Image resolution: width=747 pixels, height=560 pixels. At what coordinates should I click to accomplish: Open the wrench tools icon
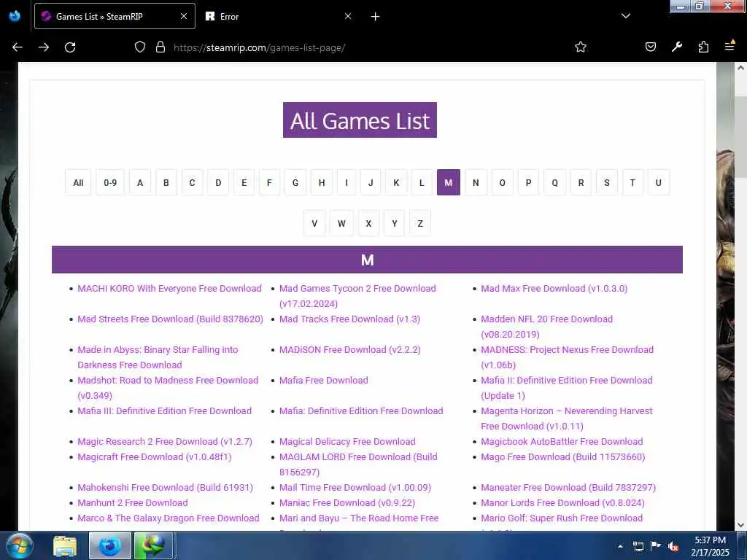677,47
